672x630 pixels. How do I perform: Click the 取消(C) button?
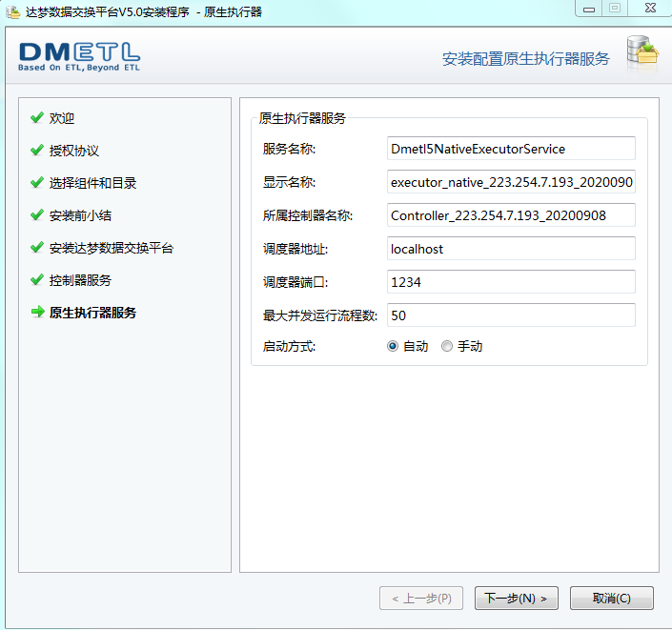(x=612, y=598)
